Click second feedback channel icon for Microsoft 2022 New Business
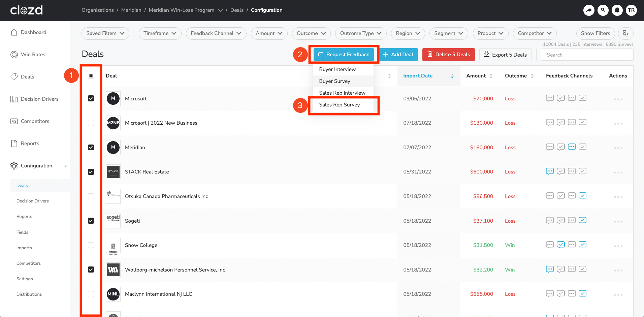 (x=561, y=122)
